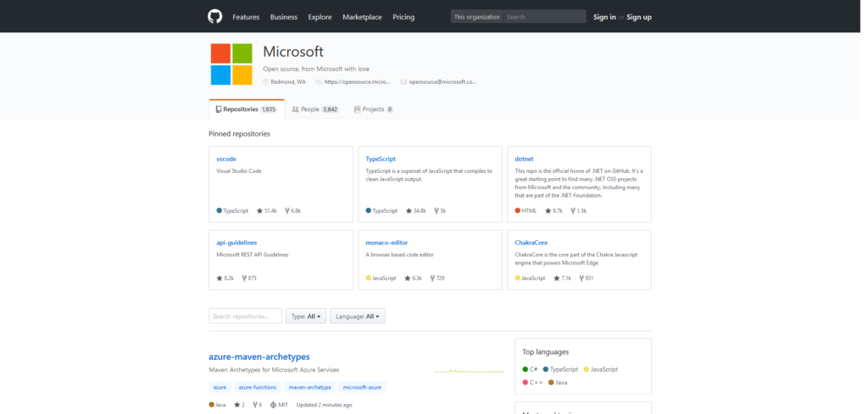This screenshot has width=868, height=414.
Task: Open the opensource.microsoft website link
Action: tap(357, 82)
